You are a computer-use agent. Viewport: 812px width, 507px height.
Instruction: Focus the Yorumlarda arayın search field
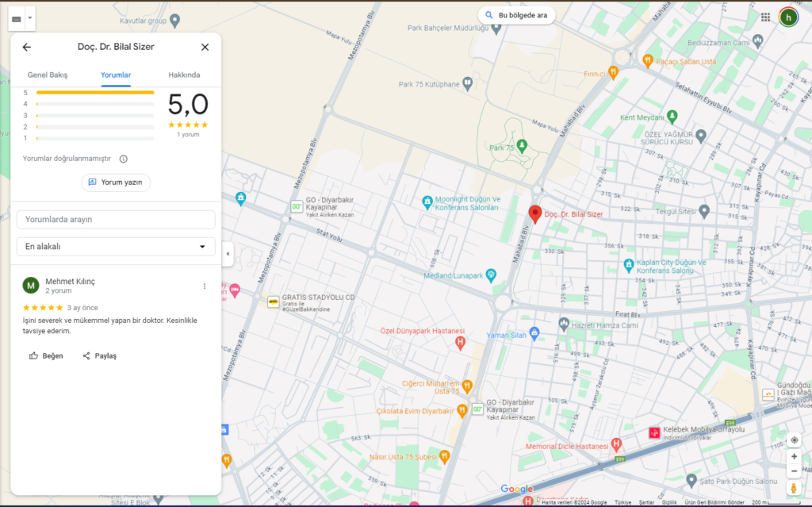coord(116,219)
